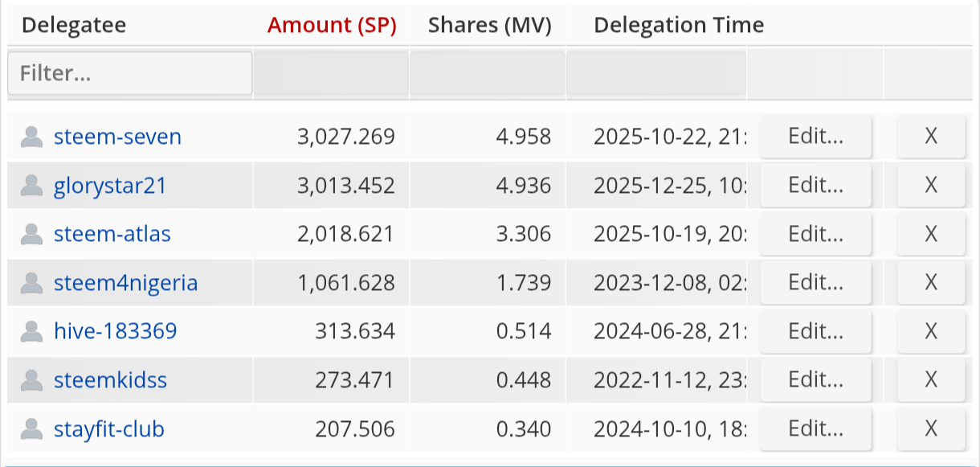
Task: Focus the Delegatee Filter text field
Action: tap(130, 74)
